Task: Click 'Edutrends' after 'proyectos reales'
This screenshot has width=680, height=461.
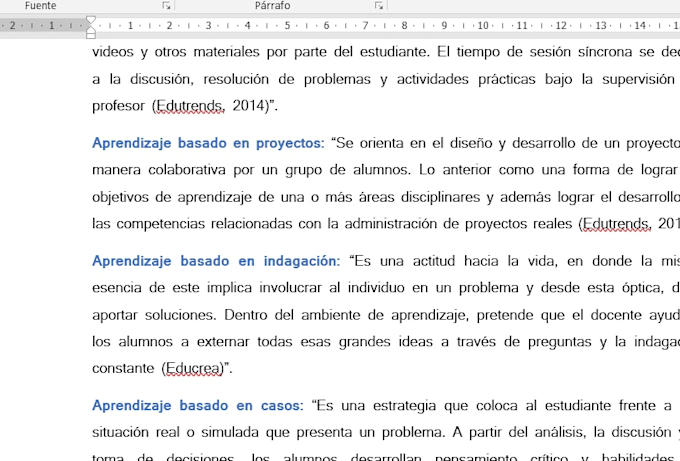Action: click(x=615, y=224)
